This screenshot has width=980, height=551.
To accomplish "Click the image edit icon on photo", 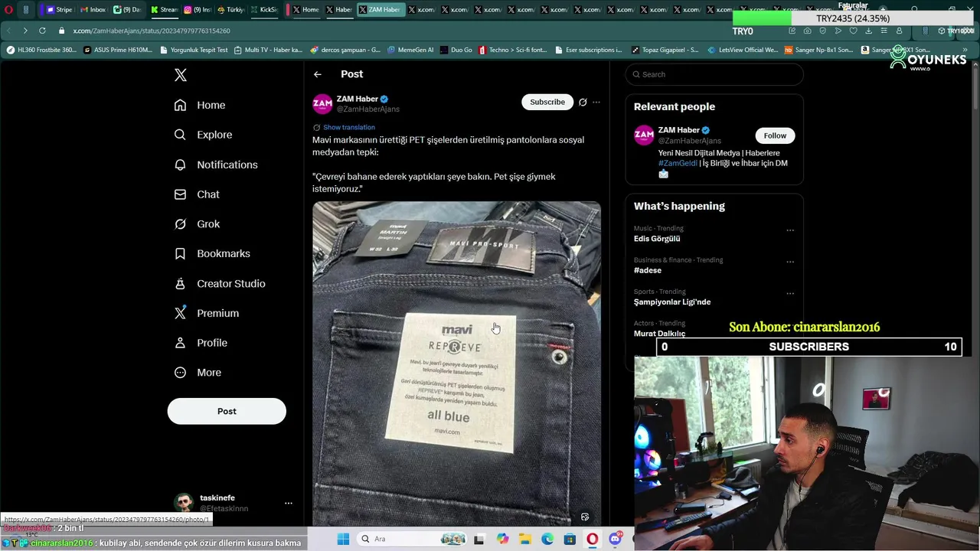I will click(x=585, y=517).
